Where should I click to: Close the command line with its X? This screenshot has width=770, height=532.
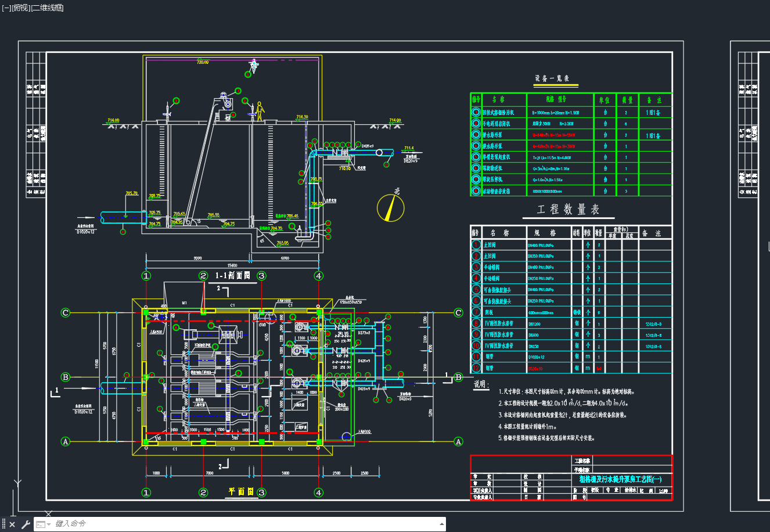pos(12,524)
